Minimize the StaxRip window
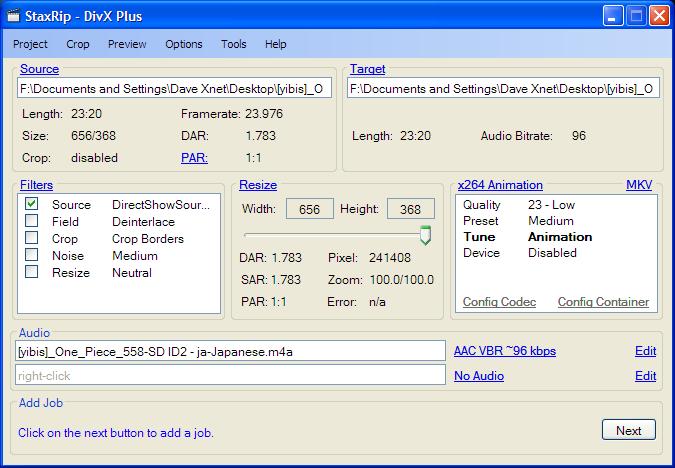 pyautogui.click(x=613, y=16)
